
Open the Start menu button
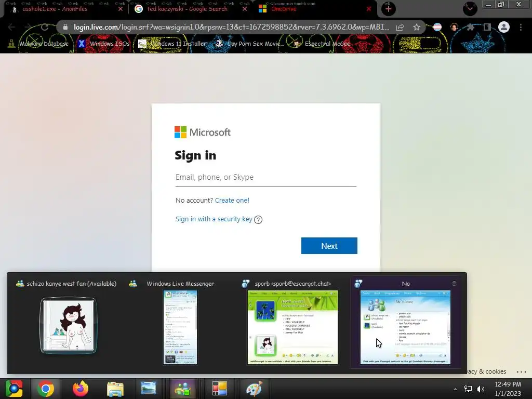(x=14, y=389)
